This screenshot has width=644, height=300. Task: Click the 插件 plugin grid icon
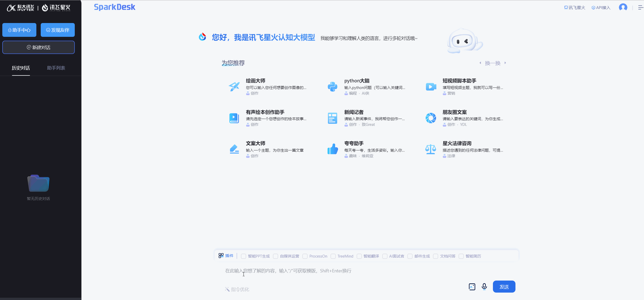[x=221, y=256]
